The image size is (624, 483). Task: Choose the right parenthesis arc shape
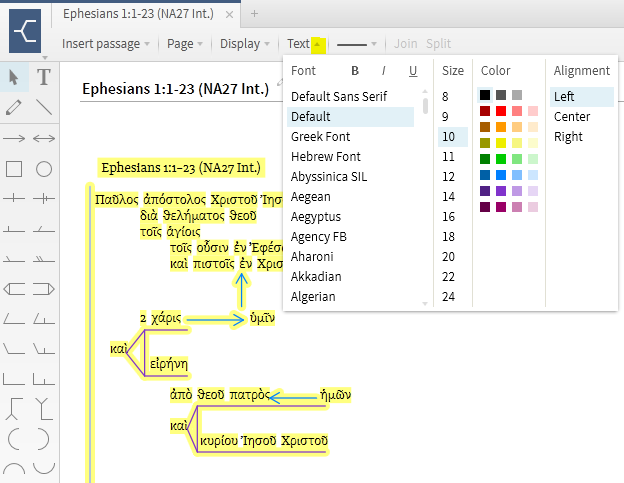(44, 439)
